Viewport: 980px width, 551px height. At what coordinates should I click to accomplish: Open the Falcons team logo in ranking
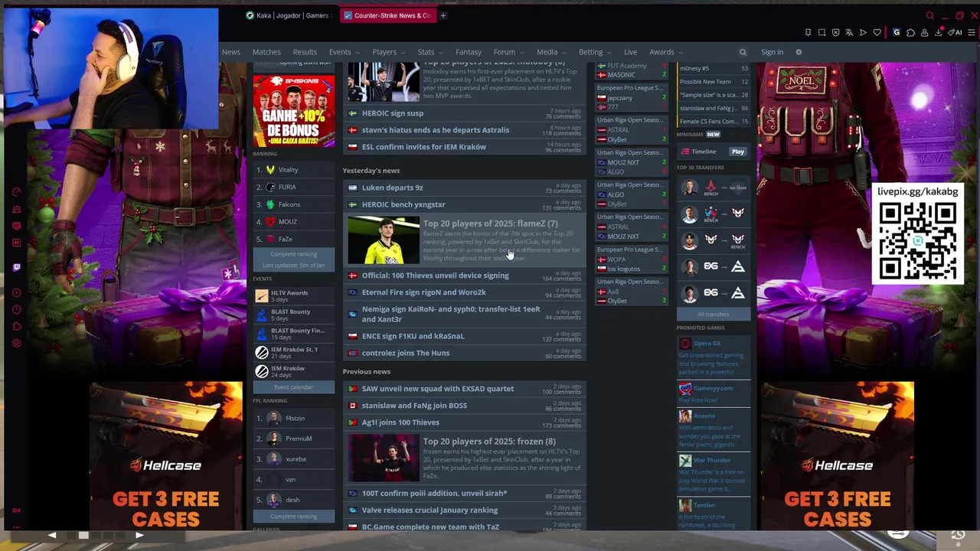tap(270, 204)
